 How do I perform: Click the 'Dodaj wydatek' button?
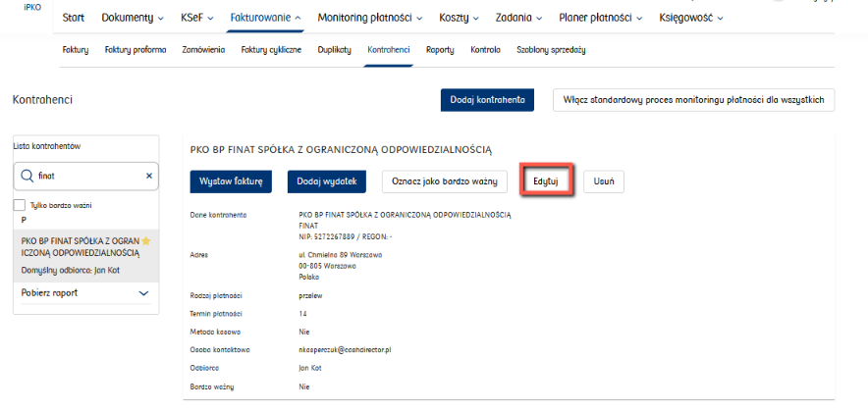coord(327,181)
